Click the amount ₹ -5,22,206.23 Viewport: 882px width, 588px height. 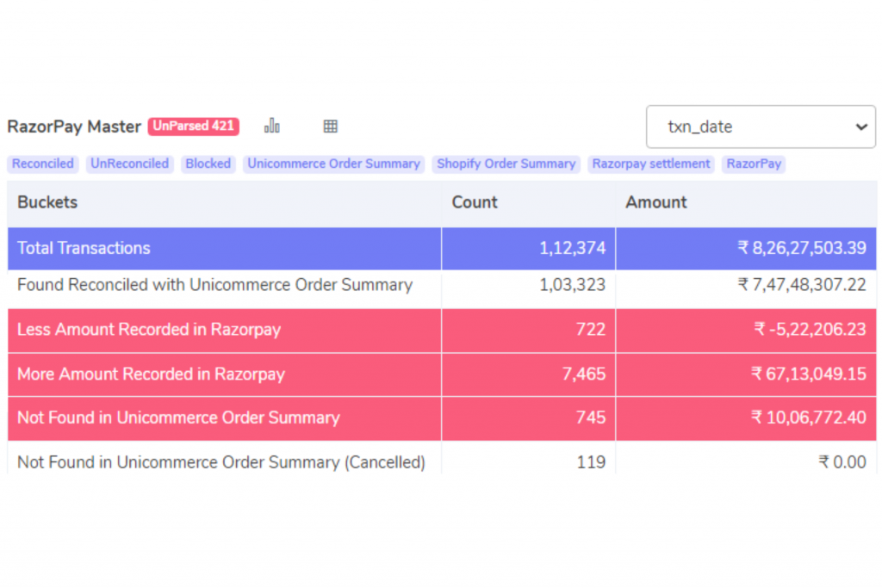pos(810,330)
